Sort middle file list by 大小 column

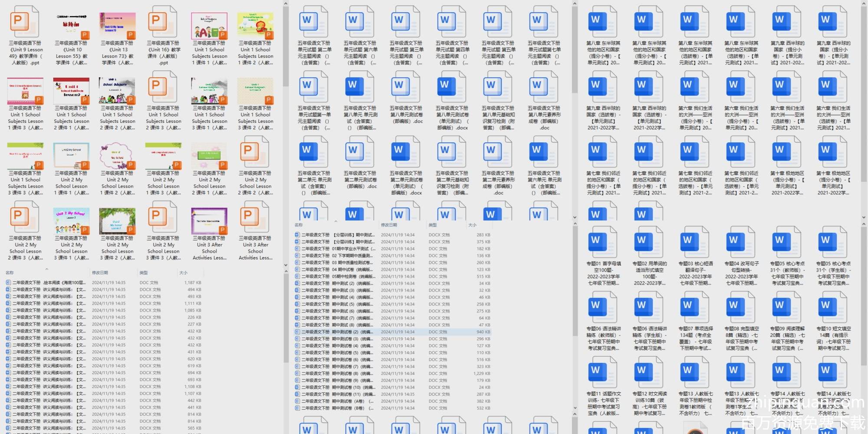point(472,225)
